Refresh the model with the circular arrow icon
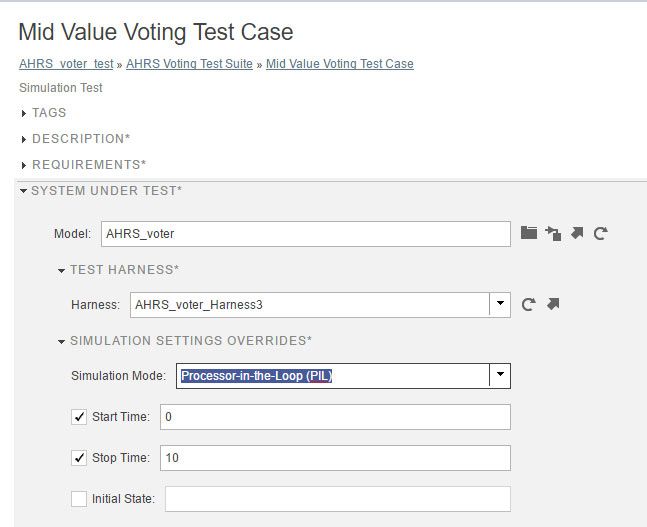This screenshot has height=527, width=647. pos(601,233)
